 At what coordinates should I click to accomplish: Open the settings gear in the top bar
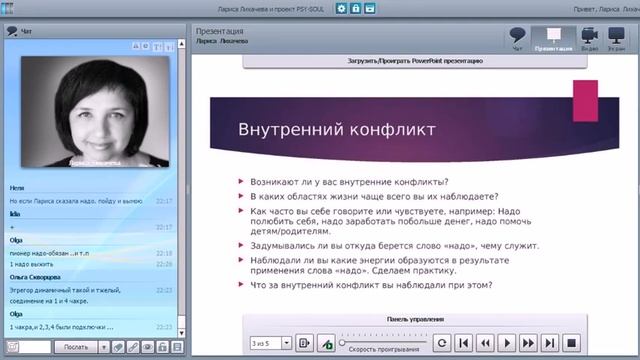tap(341, 8)
